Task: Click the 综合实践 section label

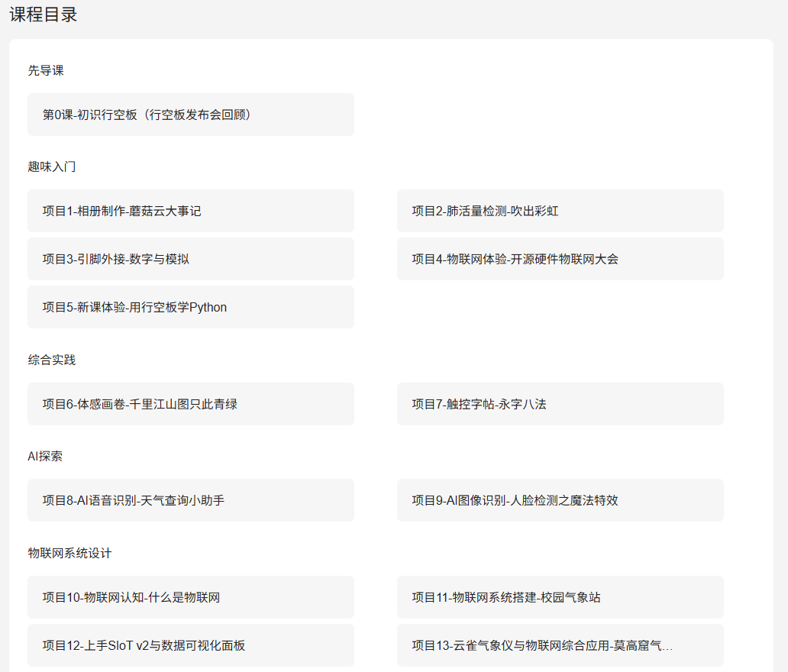Action: [x=52, y=360]
